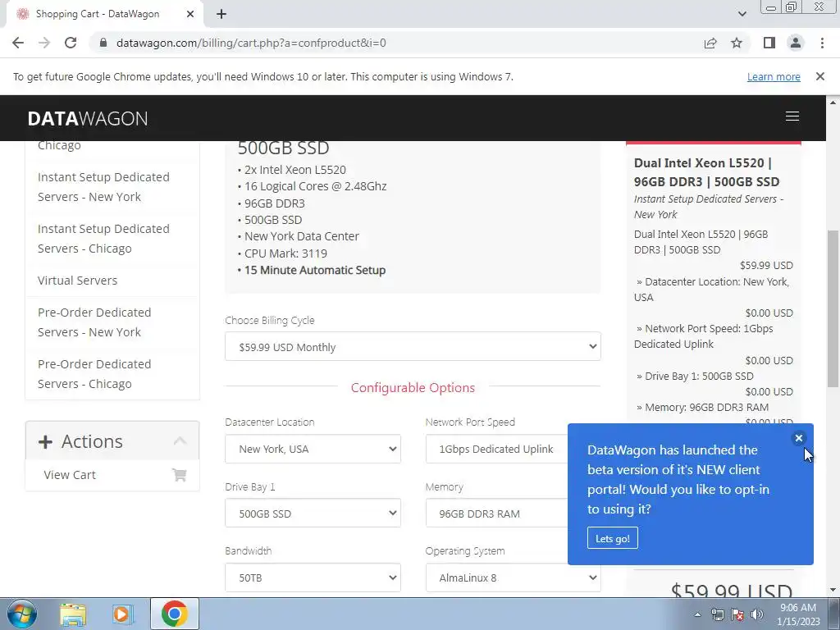Image resolution: width=840 pixels, height=630 pixels.
Task: Open Windows Explorer from taskbar
Action: coord(73,614)
